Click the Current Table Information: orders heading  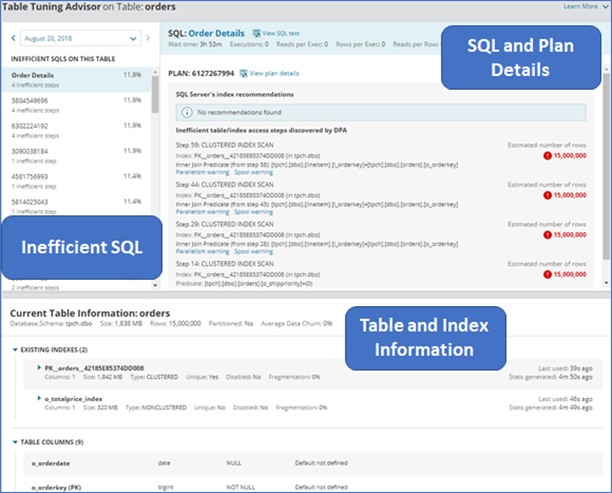pyautogui.click(x=90, y=313)
